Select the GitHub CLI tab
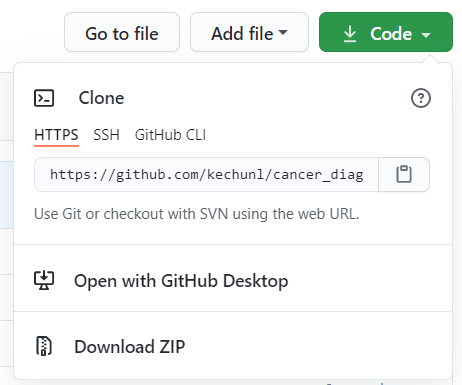The width and height of the screenshot is (462, 385). click(170, 135)
